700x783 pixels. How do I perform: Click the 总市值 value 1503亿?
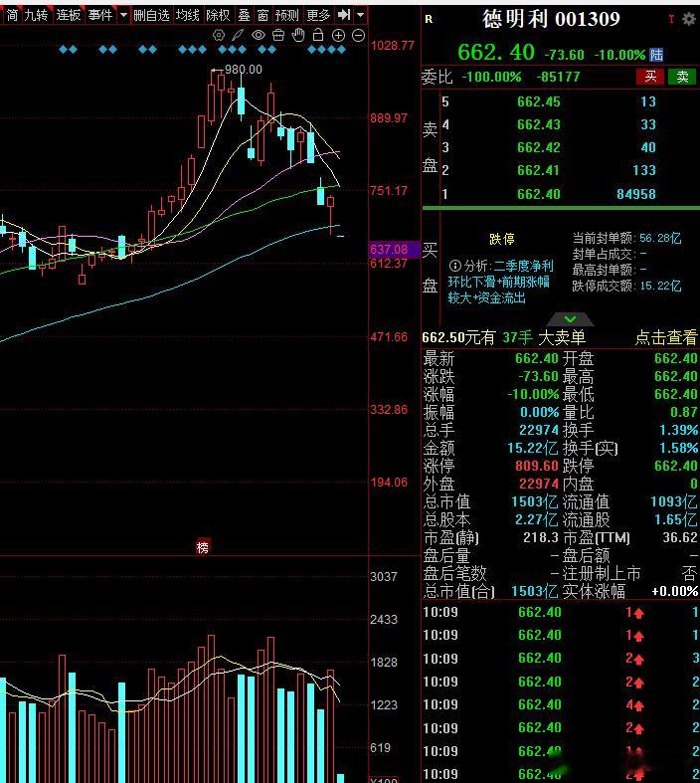point(534,501)
